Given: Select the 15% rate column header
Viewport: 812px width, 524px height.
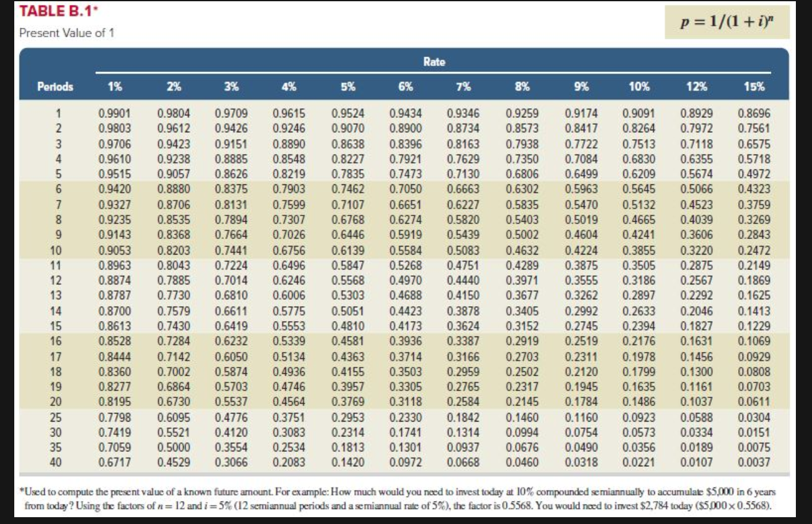Looking at the screenshot, I should [754, 87].
